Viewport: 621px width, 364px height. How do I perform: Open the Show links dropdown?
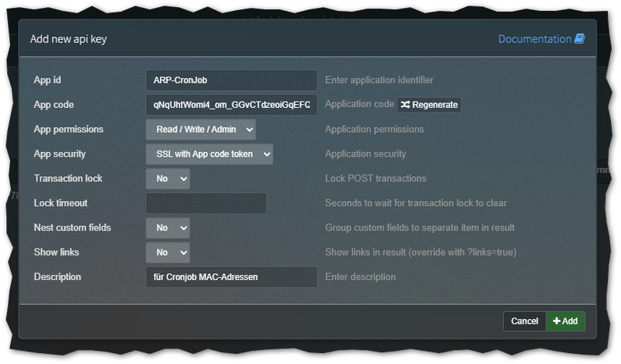tap(168, 253)
